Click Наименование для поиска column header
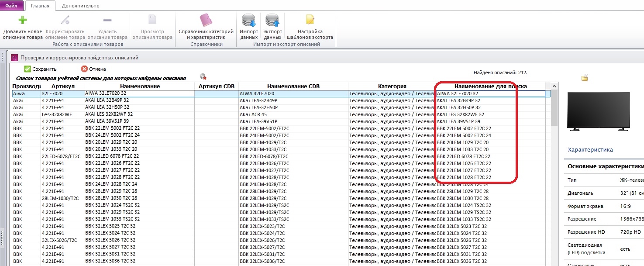Viewport: 644px width, 266px height. pos(491,86)
